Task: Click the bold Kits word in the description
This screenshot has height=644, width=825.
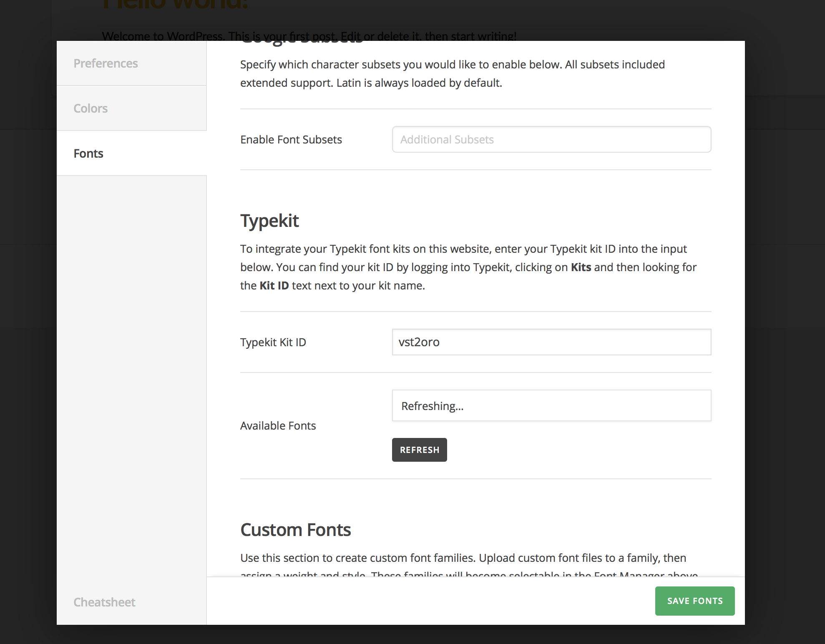Action: pyautogui.click(x=581, y=267)
